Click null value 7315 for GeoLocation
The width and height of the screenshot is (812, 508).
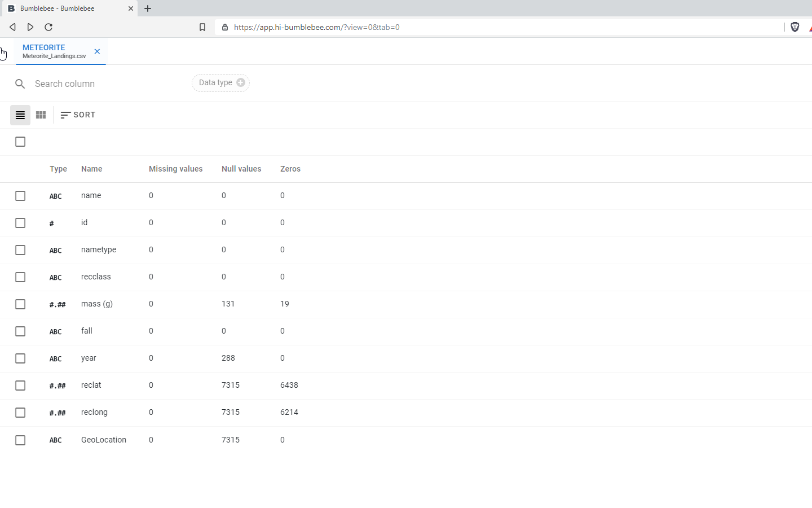coord(231,440)
